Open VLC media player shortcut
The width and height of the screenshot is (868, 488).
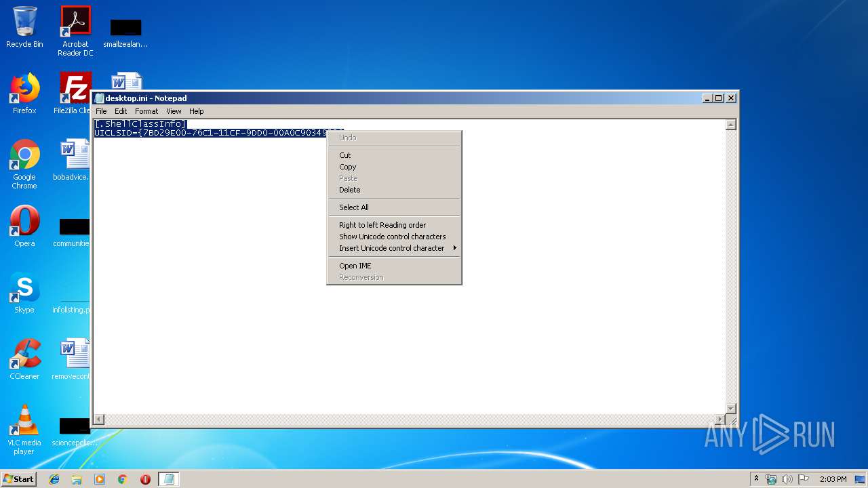click(24, 430)
